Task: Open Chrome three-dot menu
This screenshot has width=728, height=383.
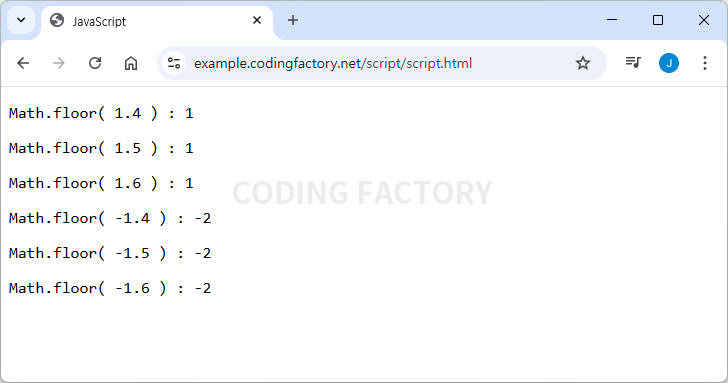Action: coord(705,63)
